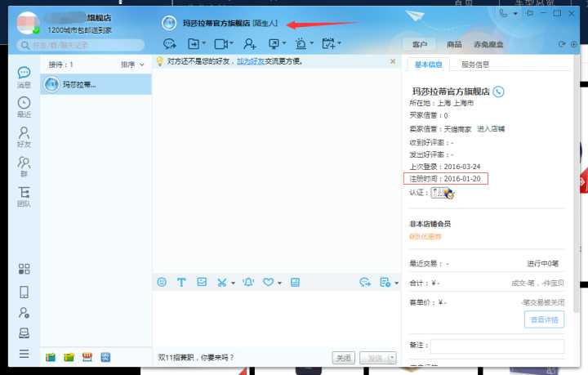This screenshot has height=375, width=588.
Task: Click the emoji smiley icon
Action: 162,283
